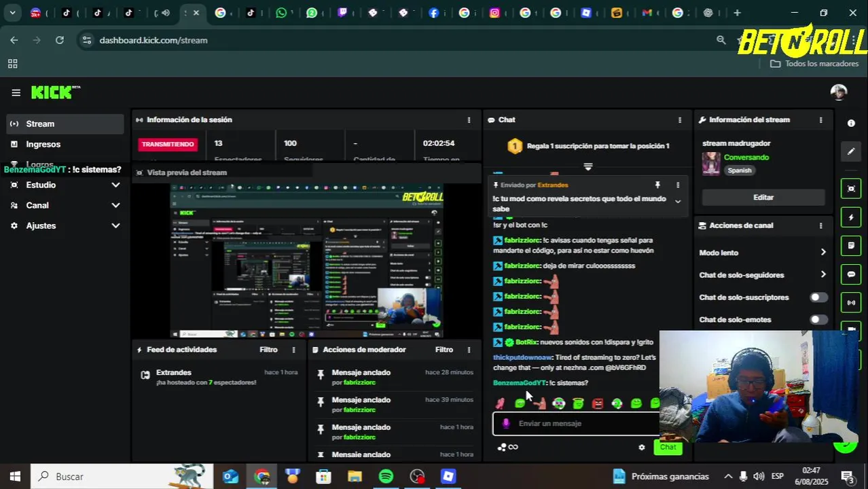The height and width of the screenshot is (489, 868).
Task: Reload the page
Action: [60, 40]
